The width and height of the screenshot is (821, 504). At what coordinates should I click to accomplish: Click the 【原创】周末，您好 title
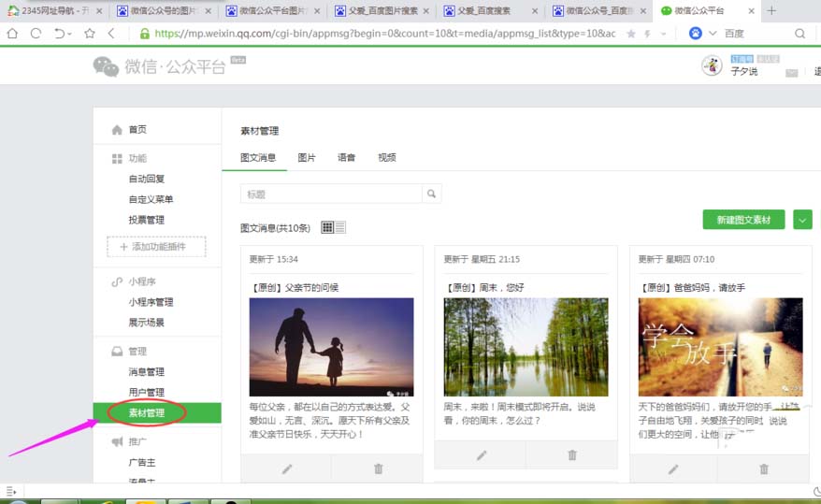(484, 287)
